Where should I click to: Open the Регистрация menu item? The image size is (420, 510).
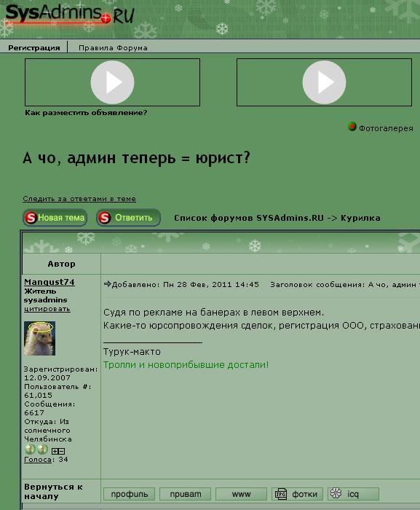click(33, 48)
